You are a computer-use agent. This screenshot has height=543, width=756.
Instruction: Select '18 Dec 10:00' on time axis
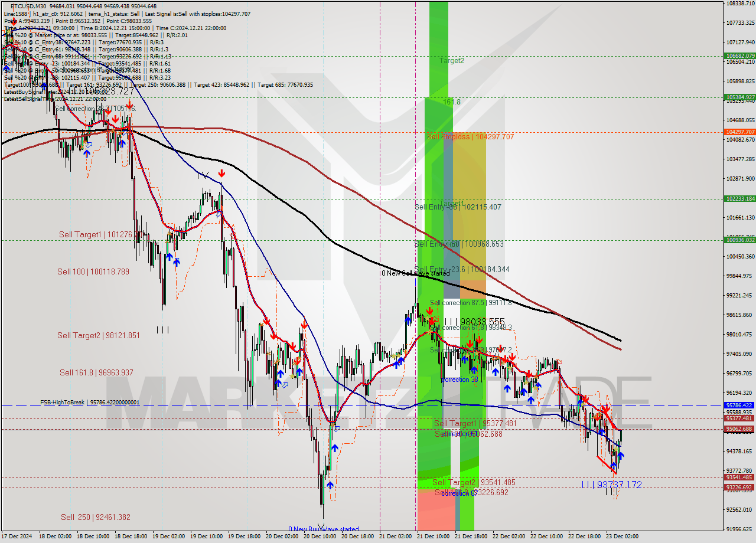tap(94, 537)
